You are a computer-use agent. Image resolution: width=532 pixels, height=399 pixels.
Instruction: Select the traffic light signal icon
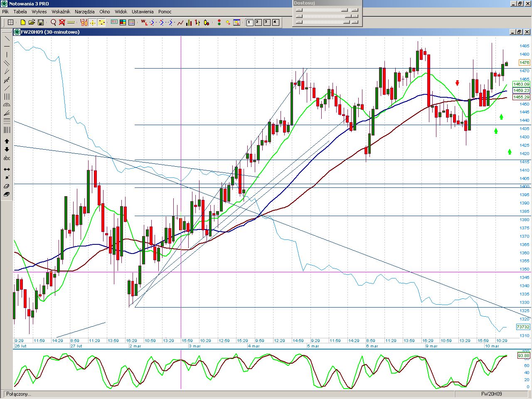pyautogui.click(x=219, y=22)
